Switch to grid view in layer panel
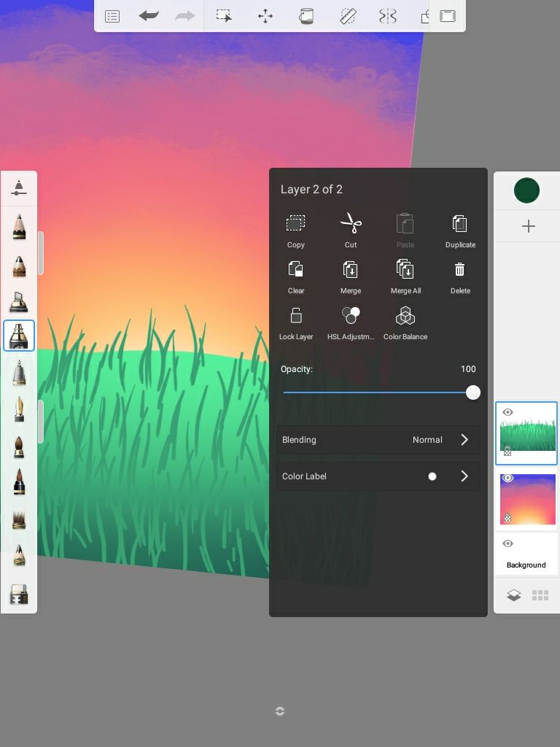 pyautogui.click(x=540, y=595)
